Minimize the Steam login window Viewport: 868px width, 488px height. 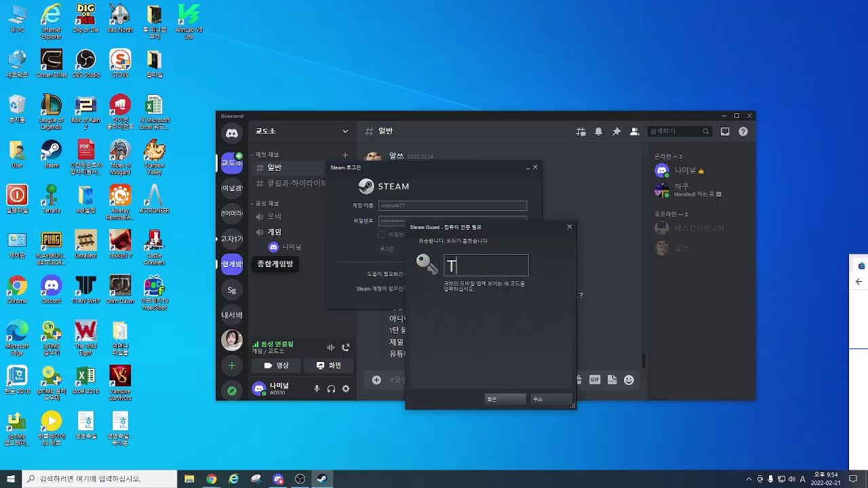528,167
